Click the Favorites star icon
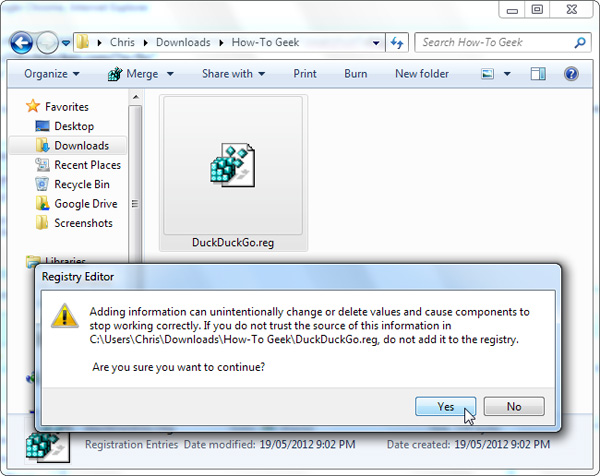This screenshot has width=600, height=476. (33, 106)
